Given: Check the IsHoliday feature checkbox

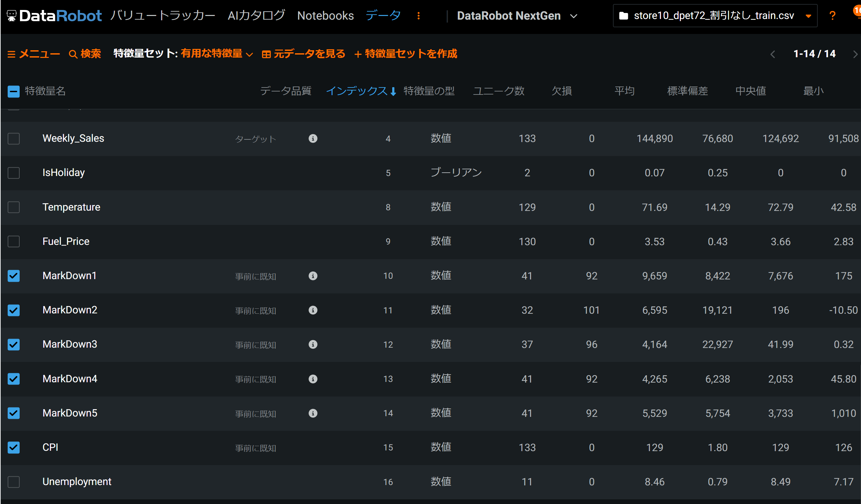Looking at the screenshot, I should [x=14, y=173].
